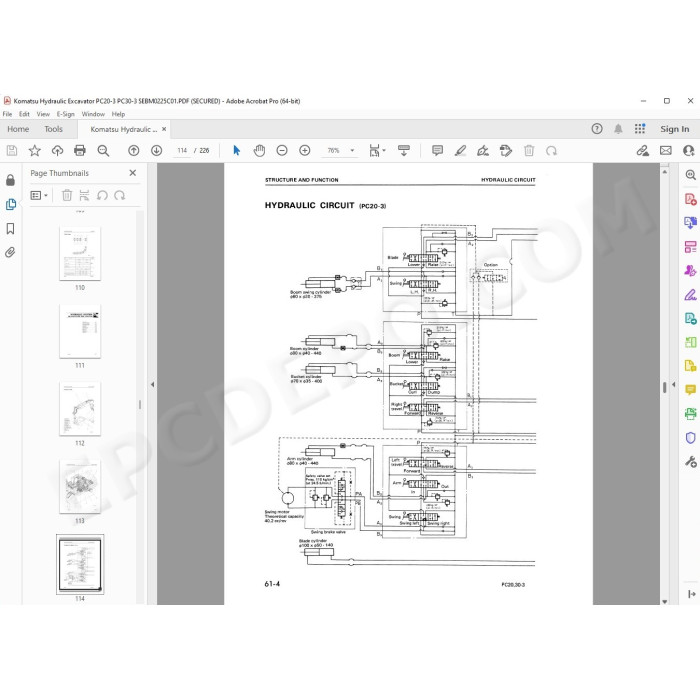Open Send for Comments tool in right pane
This screenshot has width=700, height=700.
(x=690, y=366)
